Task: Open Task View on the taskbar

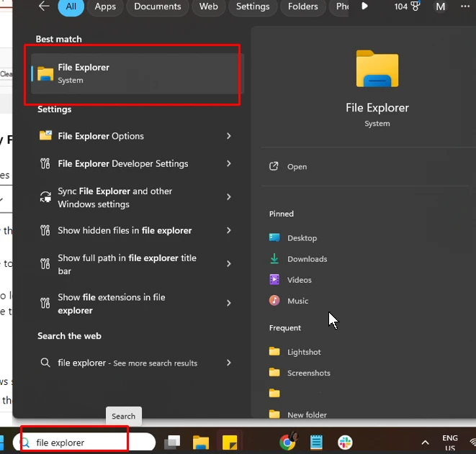Action: tap(172, 442)
